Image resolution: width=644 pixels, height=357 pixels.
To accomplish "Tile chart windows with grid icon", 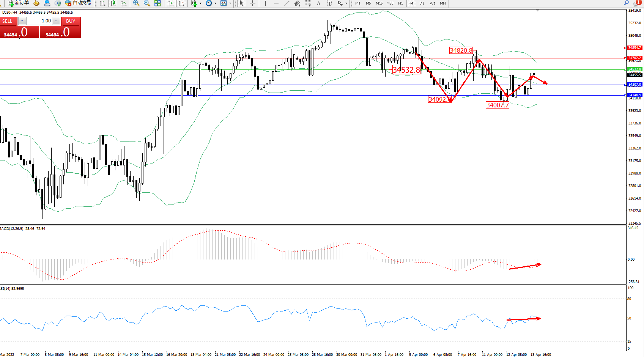I will (x=157, y=3).
